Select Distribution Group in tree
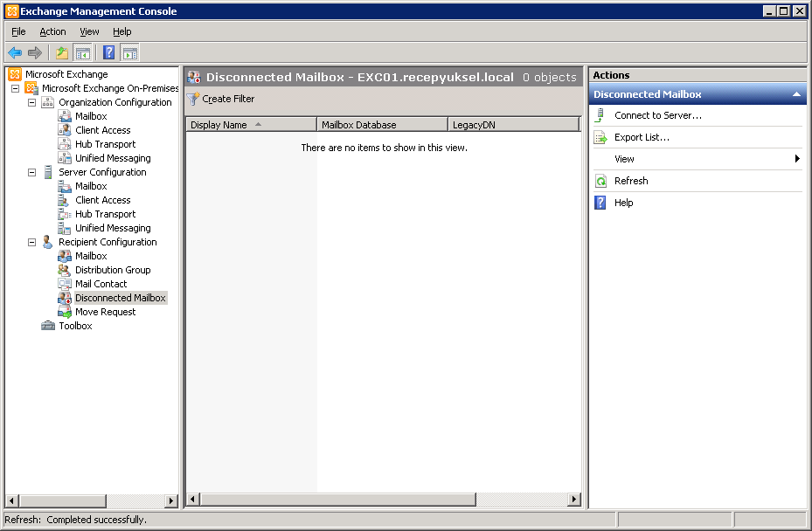The width and height of the screenshot is (812, 531). pyautogui.click(x=113, y=270)
